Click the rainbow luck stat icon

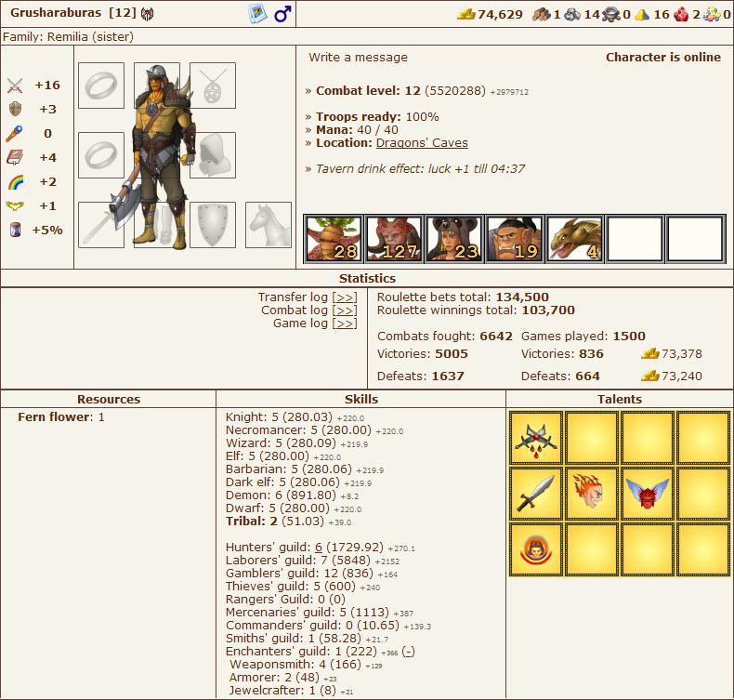pos(16,181)
